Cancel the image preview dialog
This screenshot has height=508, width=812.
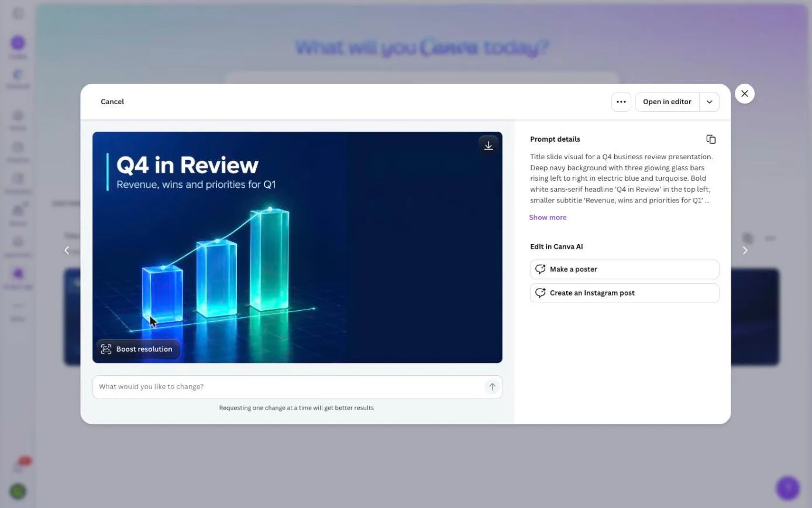[x=112, y=102]
